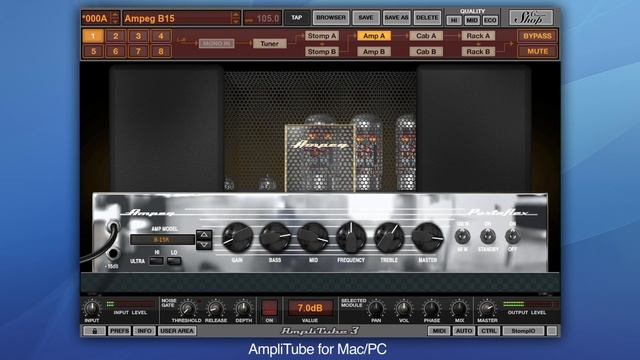
Task: Select signal routing configuration 8
Action: click(x=161, y=51)
